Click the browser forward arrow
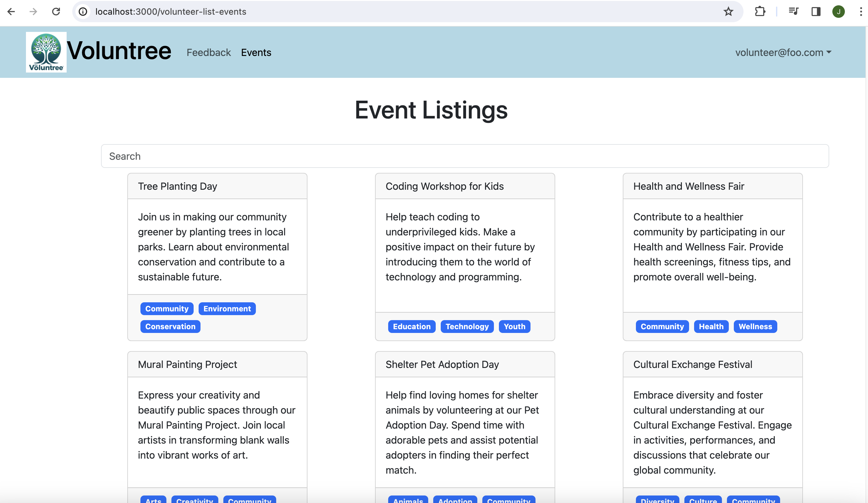This screenshot has height=503, width=868. point(33,11)
